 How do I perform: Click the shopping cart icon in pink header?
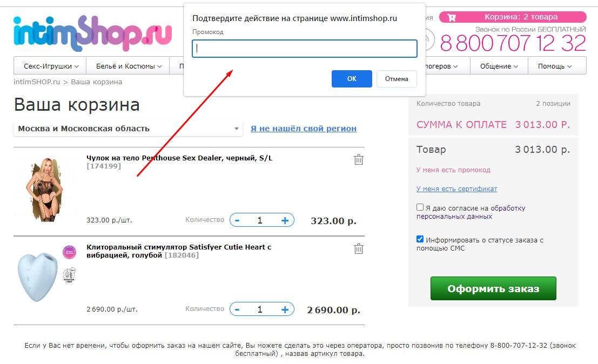(x=452, y=17)
